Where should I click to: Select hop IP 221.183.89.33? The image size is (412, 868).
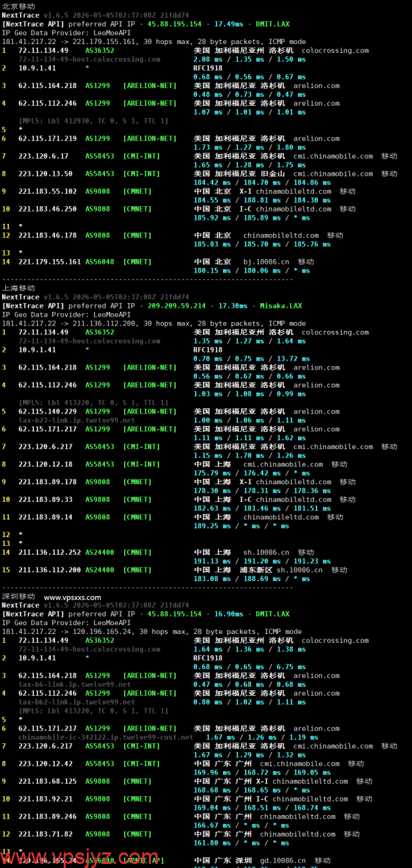(45, 500)
